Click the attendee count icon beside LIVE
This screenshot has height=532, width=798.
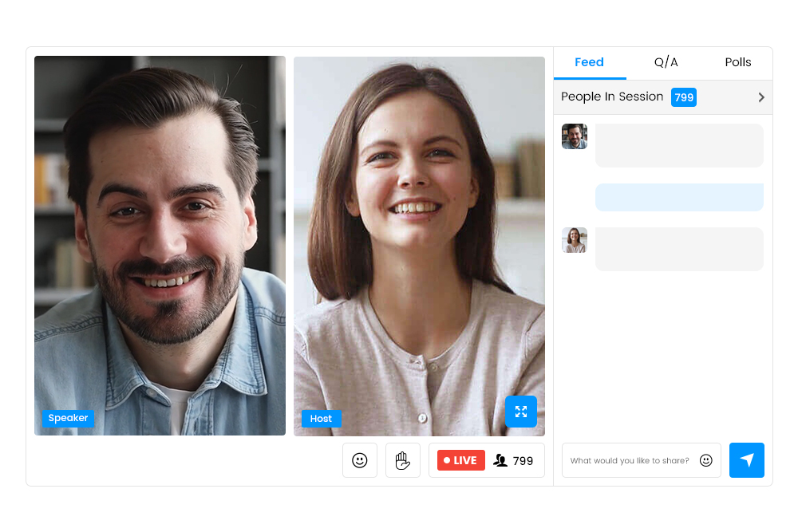pyautogui.click(x=500, y=460)
